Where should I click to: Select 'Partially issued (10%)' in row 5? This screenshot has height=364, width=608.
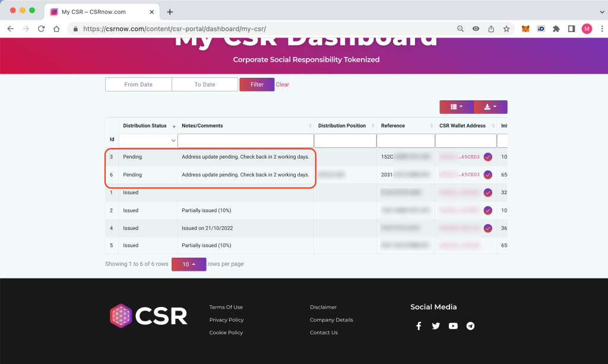point(206,245)
